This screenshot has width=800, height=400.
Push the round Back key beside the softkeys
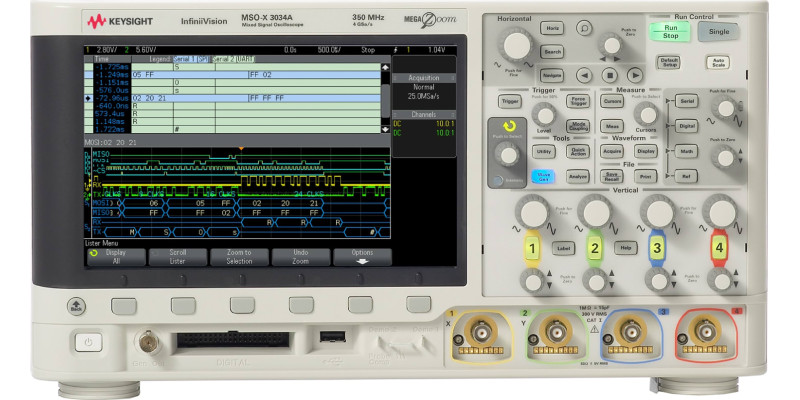(76, 306)
